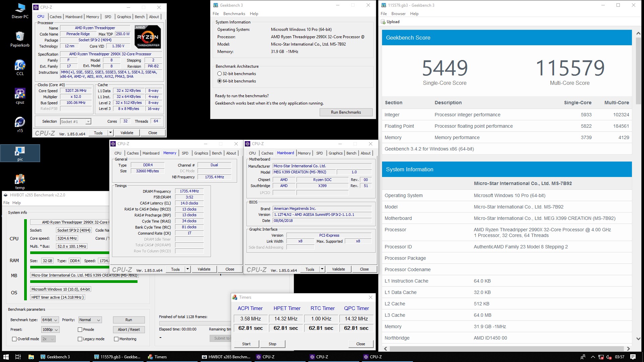The image size is (644, 362).
Task: Click HWBOT frames progress bar
Action: (195, 323)
